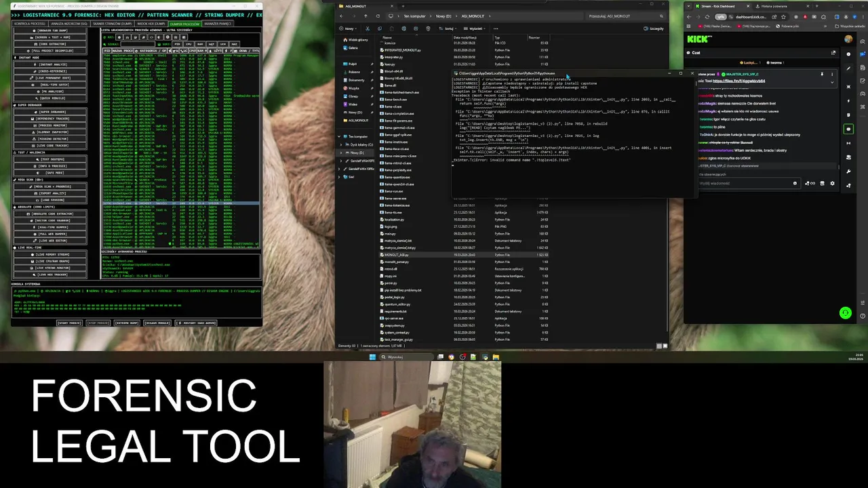868x488 pixels.
Task: Open the [CROSS-REFERENCE] tool
Action: 50,71
